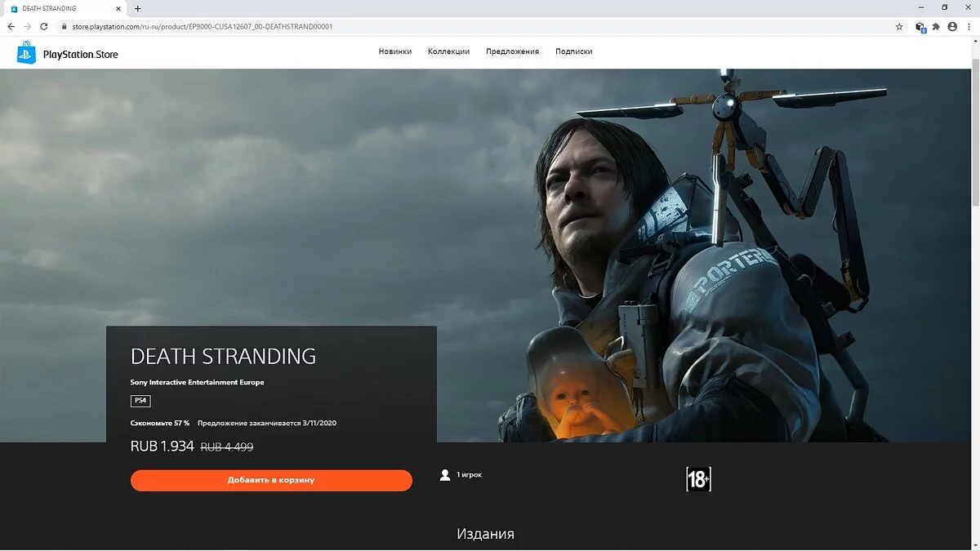Click the scrollbar up arrow
Screen dimensions: 980x551
coord(974,41)
